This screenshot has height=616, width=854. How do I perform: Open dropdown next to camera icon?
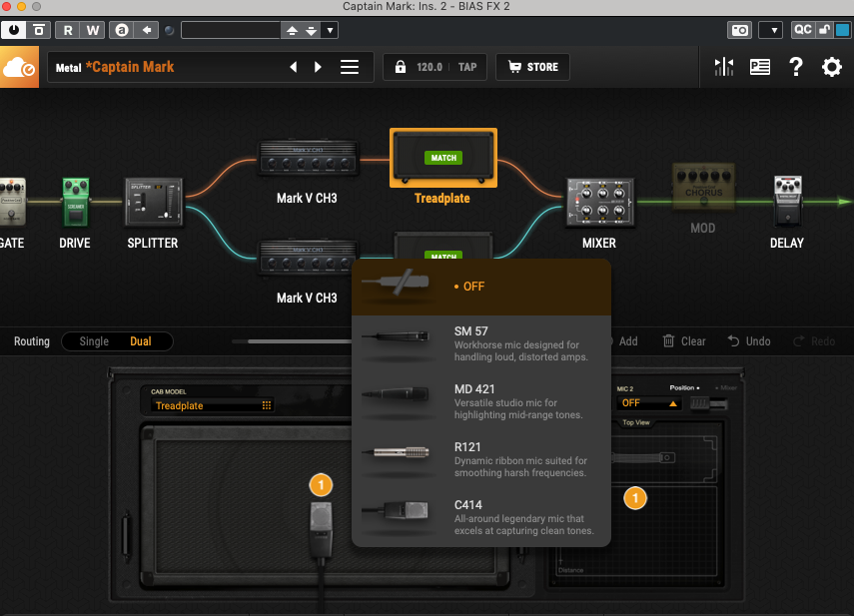click(x=771, y=30)
